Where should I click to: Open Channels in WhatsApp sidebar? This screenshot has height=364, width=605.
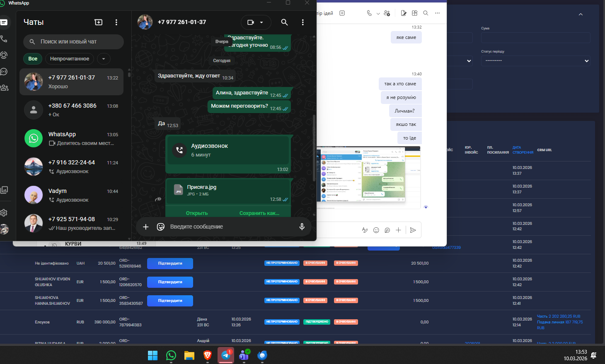point(4,72)
